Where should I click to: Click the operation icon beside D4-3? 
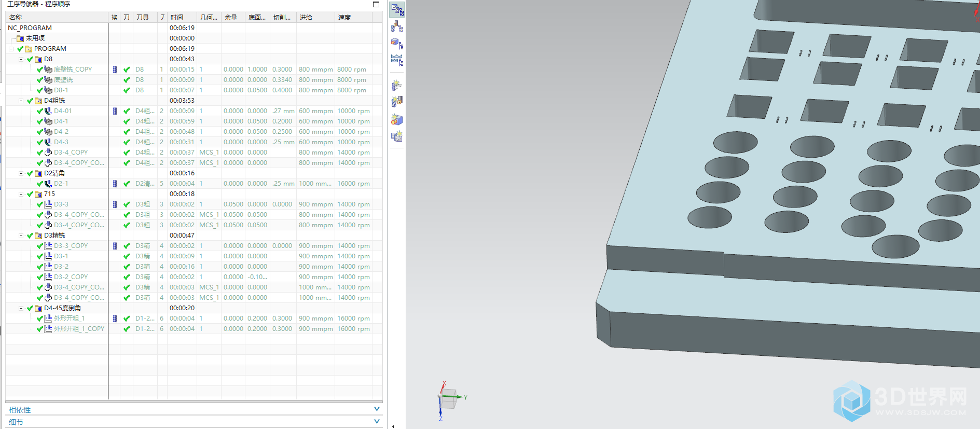[48, 142]
